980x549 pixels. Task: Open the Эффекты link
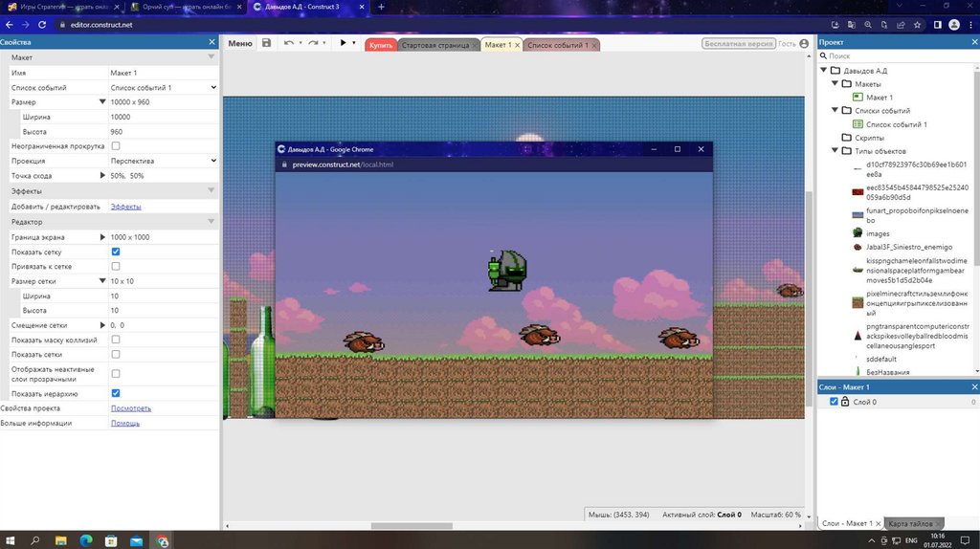(x=125, y=207)
